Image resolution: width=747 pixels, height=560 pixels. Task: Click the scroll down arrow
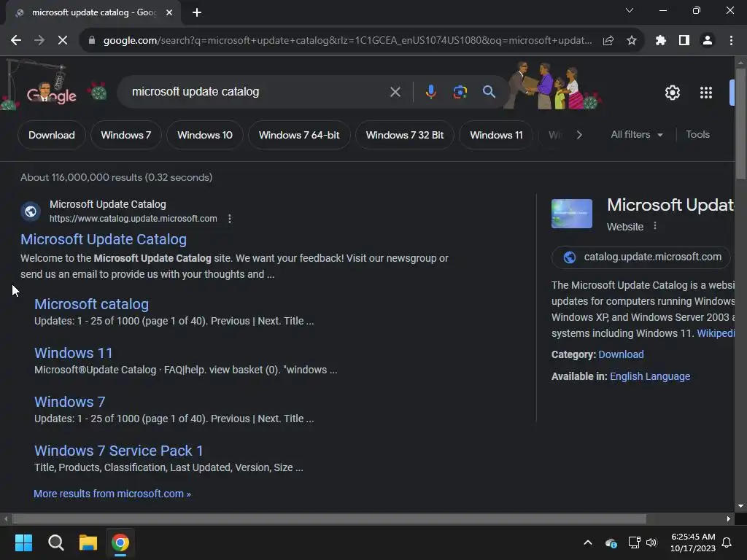pos(740,506)
